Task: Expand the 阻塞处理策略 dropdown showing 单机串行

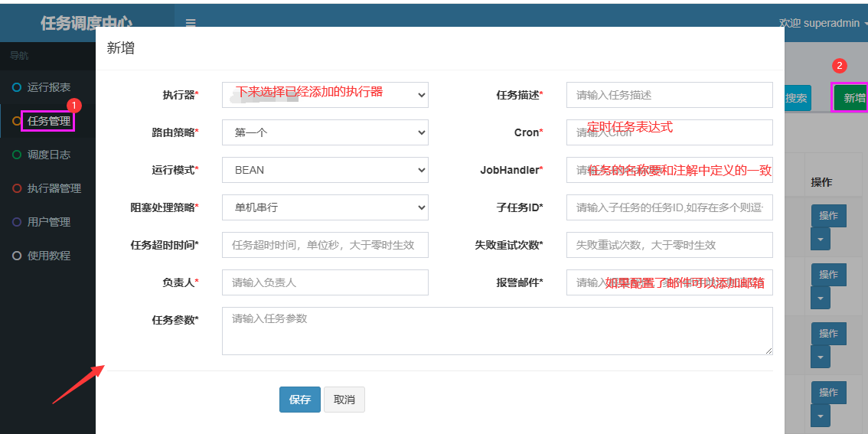Action: [x=325, y=207]
